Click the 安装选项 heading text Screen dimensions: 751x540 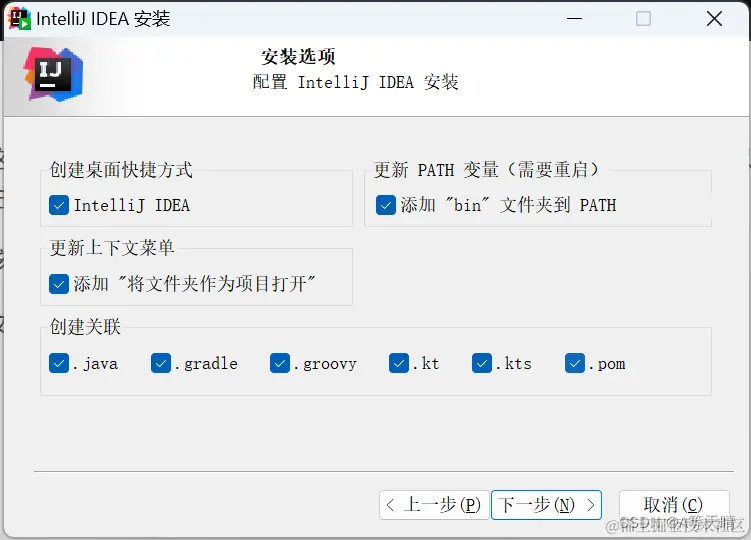click(298, 57)
